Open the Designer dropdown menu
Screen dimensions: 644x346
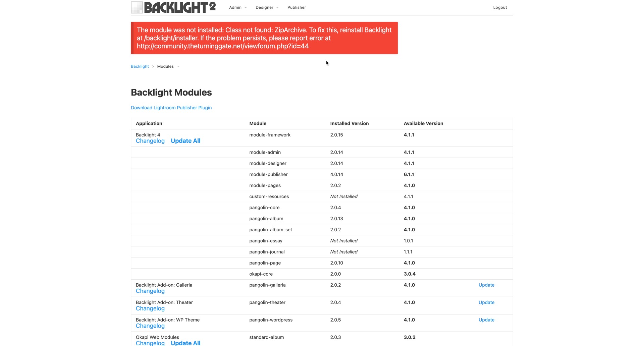point(267,7)
